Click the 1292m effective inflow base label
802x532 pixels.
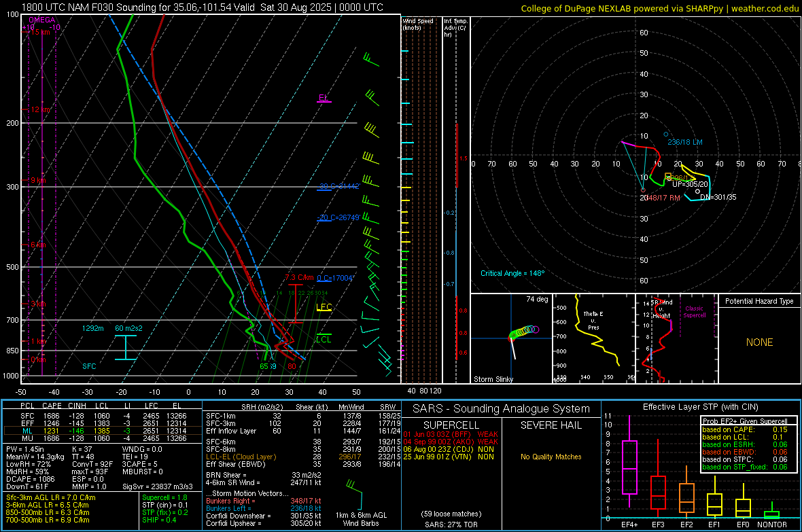coord(92,328)
